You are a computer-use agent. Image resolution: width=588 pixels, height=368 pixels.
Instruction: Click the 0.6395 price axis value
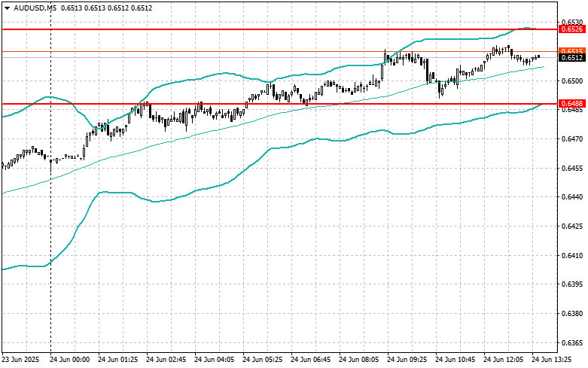point(572,284)
